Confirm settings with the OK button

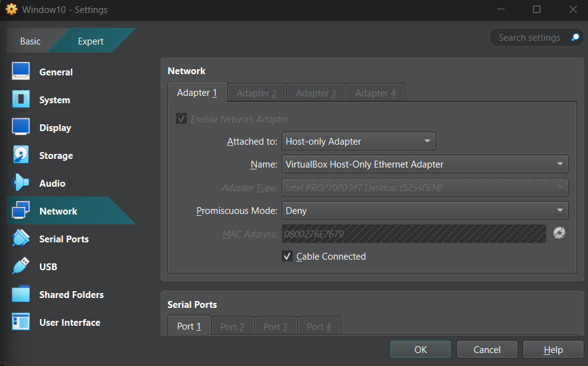421,349
